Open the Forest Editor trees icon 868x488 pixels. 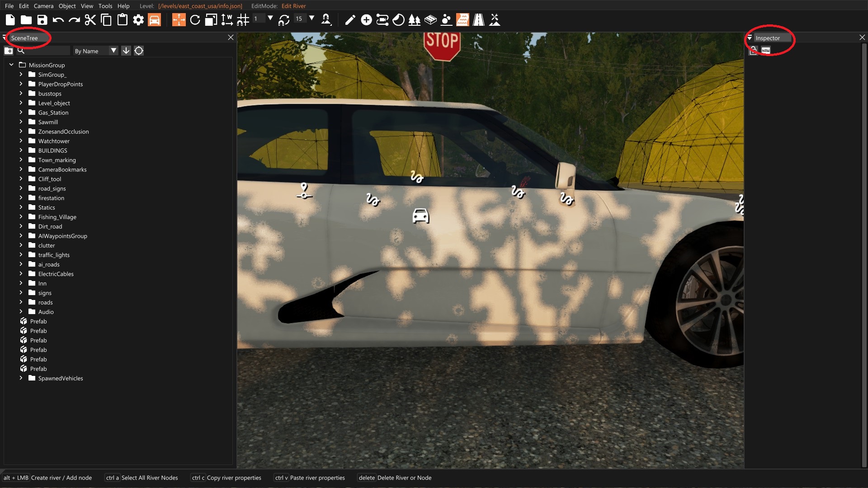tap(414, 20)
